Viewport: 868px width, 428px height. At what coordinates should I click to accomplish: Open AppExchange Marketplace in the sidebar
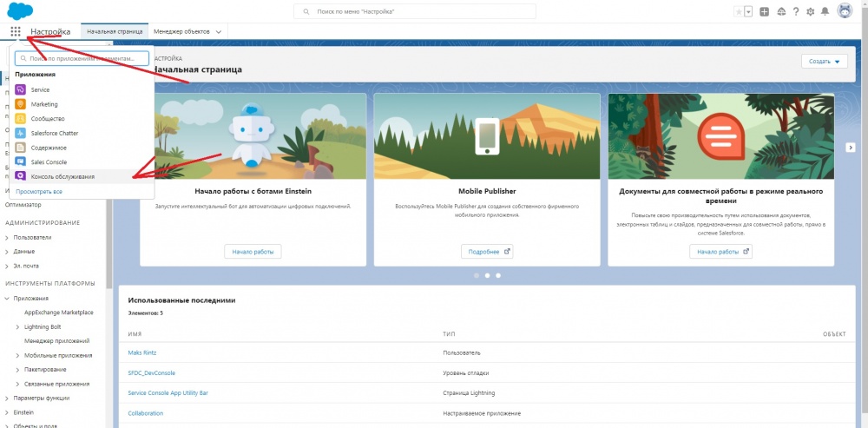coord(59,313)
